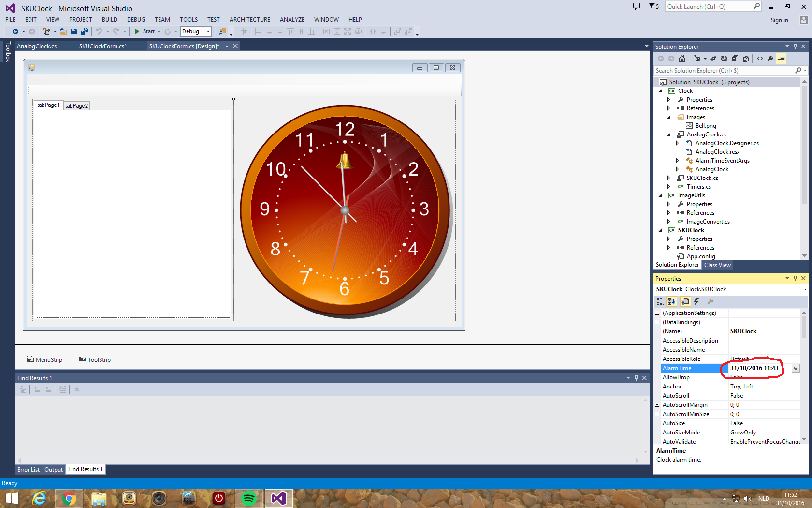Switch to the SKUClockForm.cs* tab
The height and width of the screenshot is (508, 812).
point(103,46)
